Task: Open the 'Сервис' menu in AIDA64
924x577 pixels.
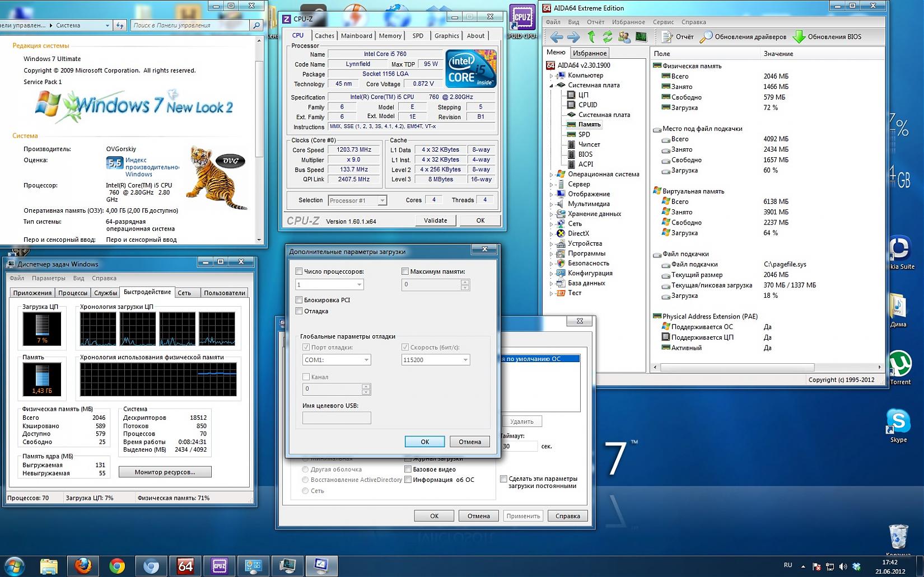Action: coord(663,22)
